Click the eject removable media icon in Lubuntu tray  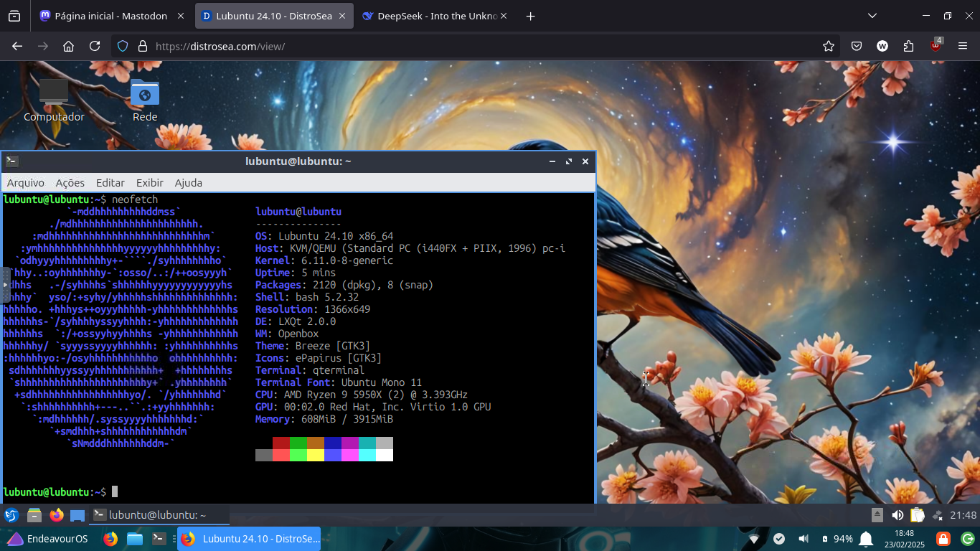[877, 515]
